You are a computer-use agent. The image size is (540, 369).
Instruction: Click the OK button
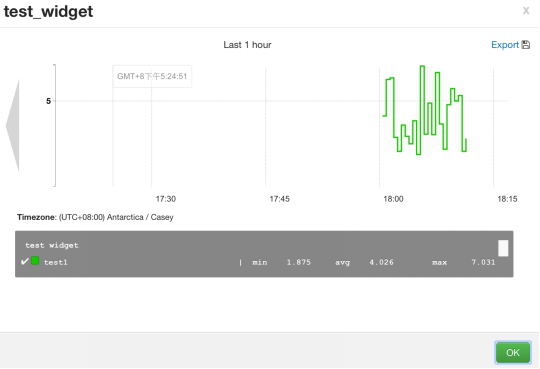coord(513,352)
